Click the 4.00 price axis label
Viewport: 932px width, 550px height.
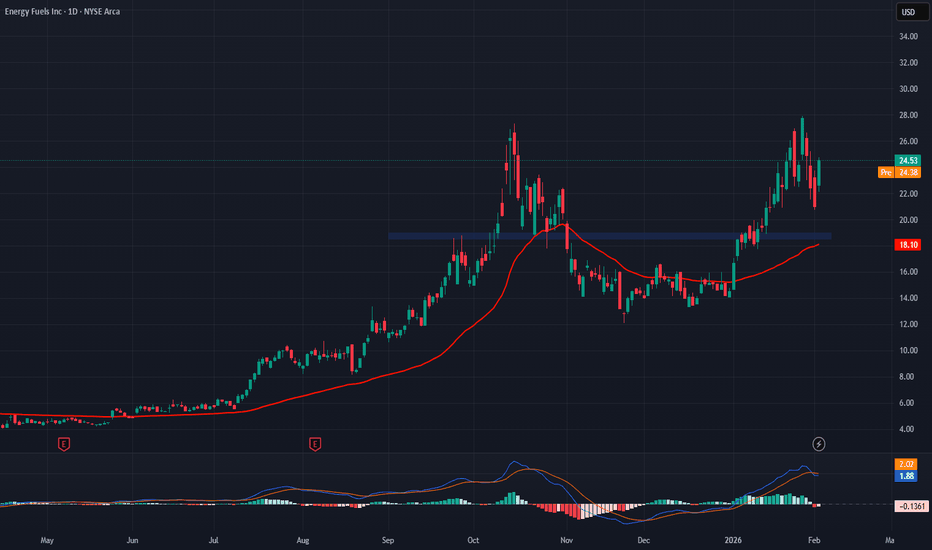pos(906,429)
